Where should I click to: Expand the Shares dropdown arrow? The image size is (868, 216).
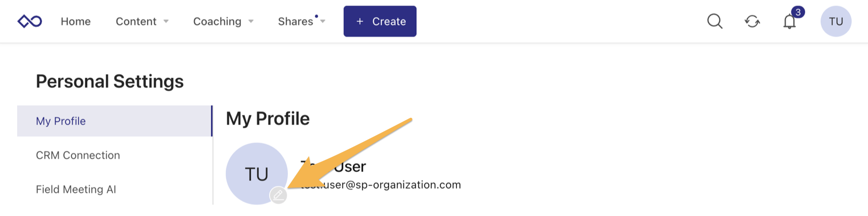[x=323, y=22]
